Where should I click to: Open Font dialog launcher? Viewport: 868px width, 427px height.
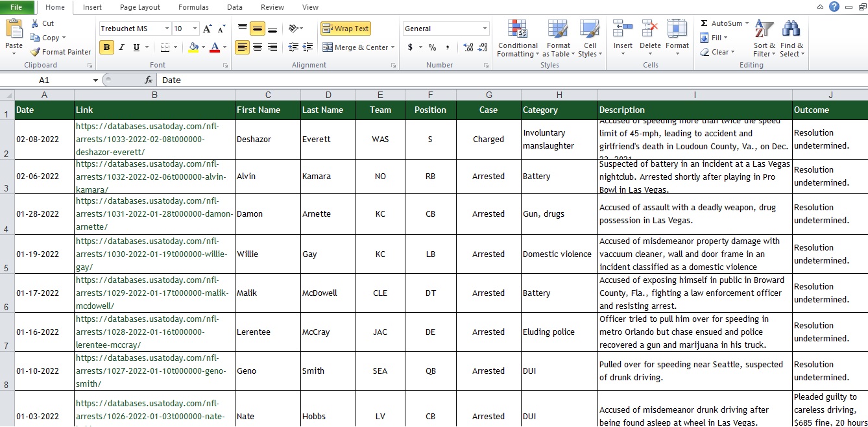pyautogui.click(x=225, y=66)
